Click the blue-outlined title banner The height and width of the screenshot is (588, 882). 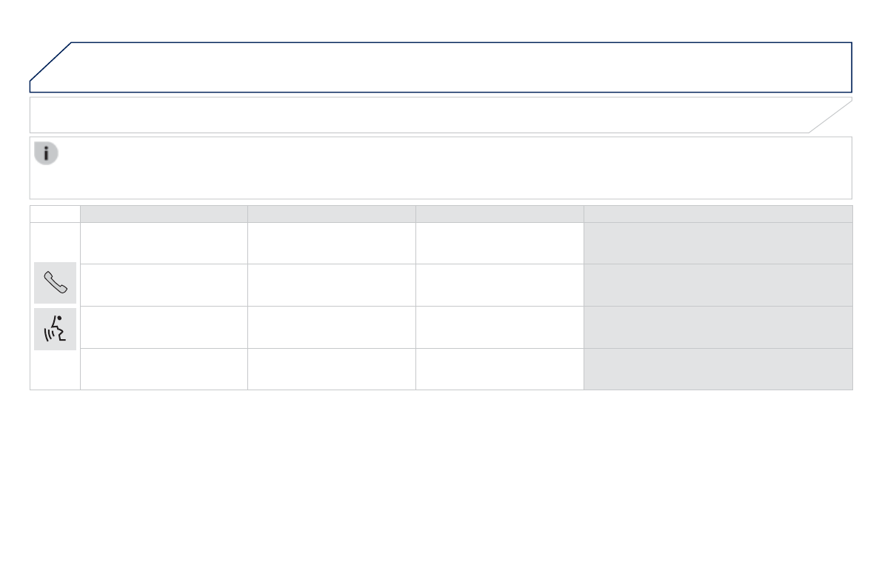pos(444,67)
